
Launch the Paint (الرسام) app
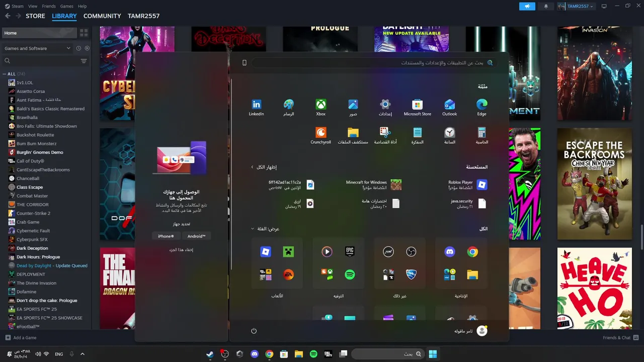click(x=289, y=108)
